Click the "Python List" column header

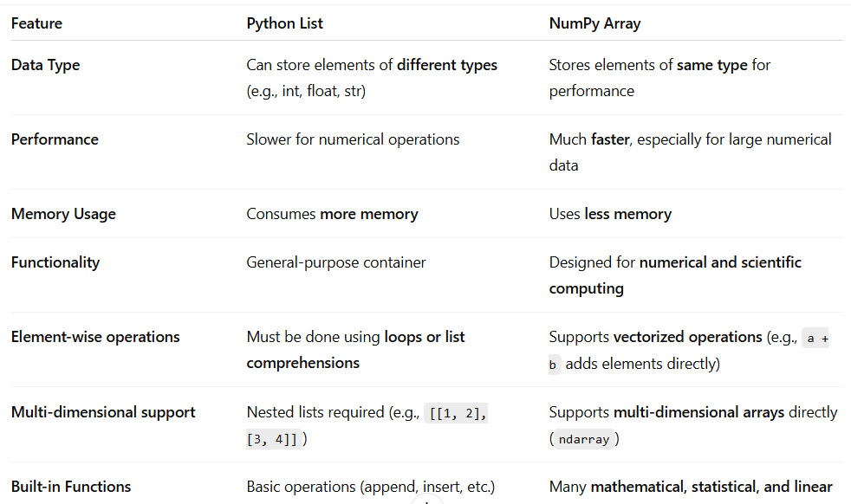point(284,23)
